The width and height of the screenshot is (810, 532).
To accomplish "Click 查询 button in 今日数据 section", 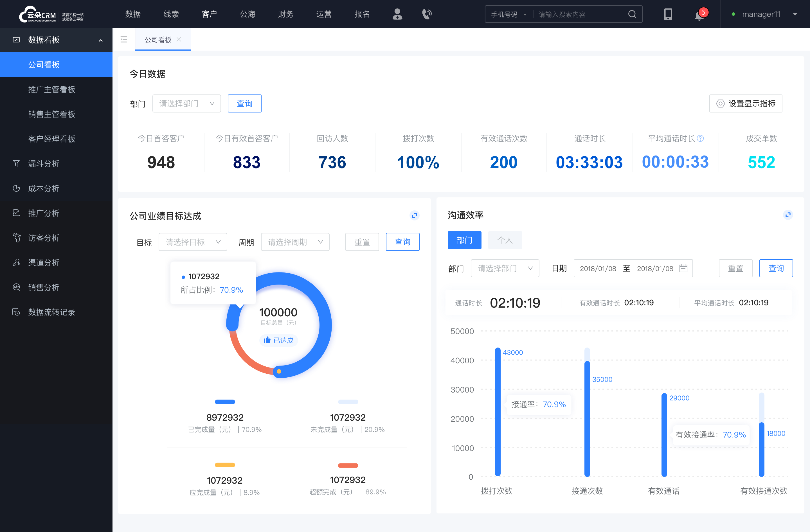I will click(245, 103).
